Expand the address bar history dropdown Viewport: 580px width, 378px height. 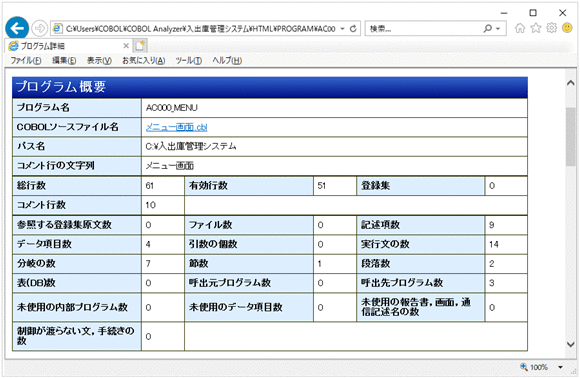click(343, 28)
